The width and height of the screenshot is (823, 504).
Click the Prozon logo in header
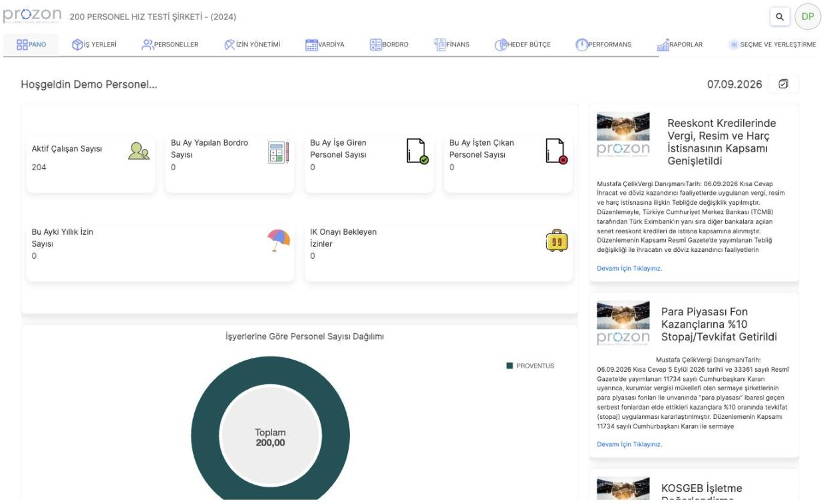click(x=33, y=15)
